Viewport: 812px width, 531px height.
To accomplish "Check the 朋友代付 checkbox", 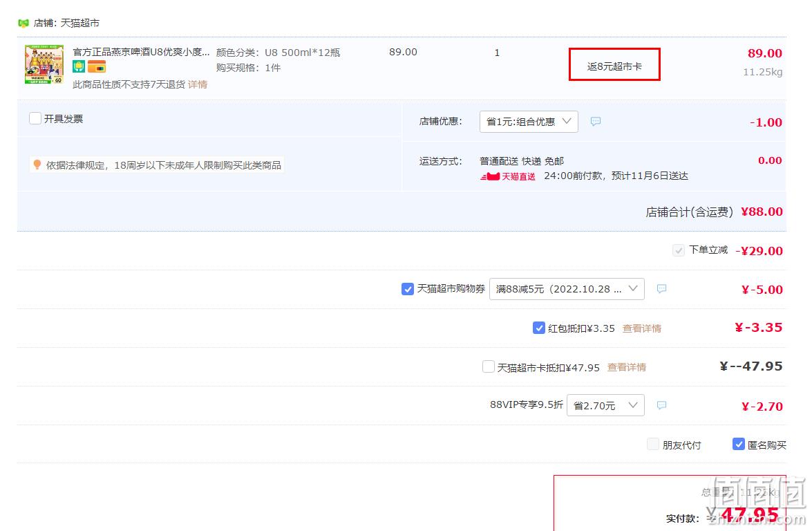I will tap(654, 444).
